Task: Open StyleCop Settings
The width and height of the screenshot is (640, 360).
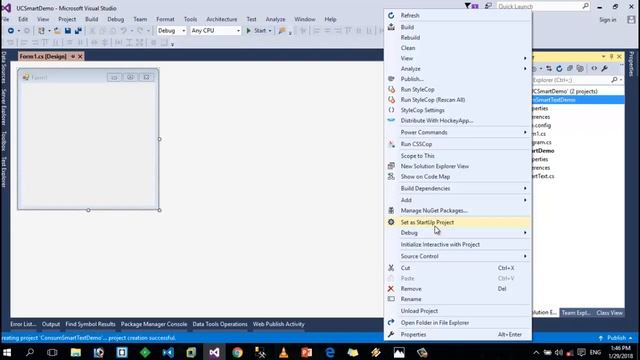Action: (458, 110)
